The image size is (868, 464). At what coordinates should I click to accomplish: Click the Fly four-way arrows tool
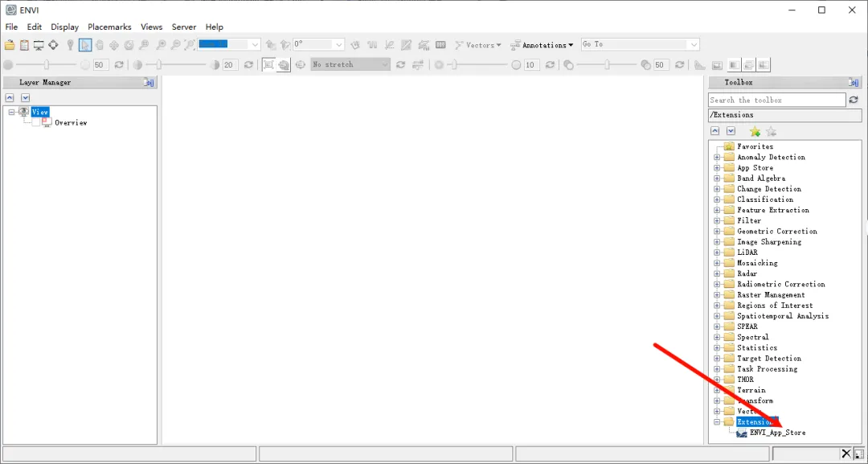[114, 45]
